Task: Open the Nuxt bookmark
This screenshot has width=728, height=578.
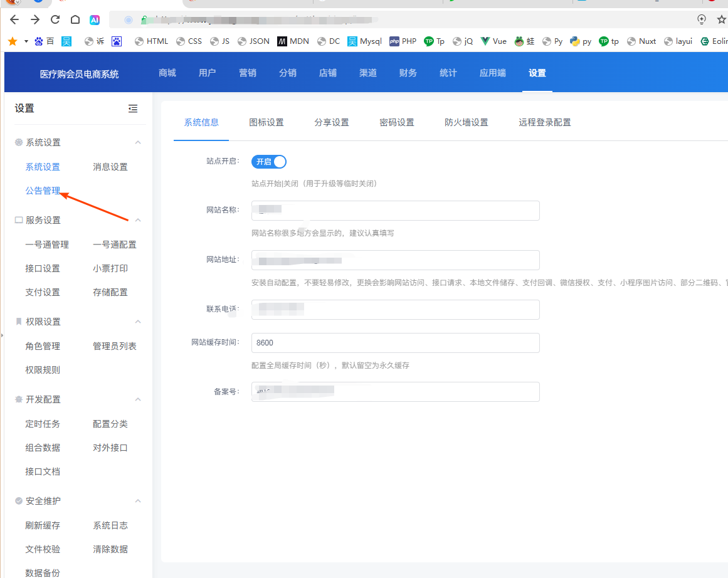Action: [x=641, y=41]
